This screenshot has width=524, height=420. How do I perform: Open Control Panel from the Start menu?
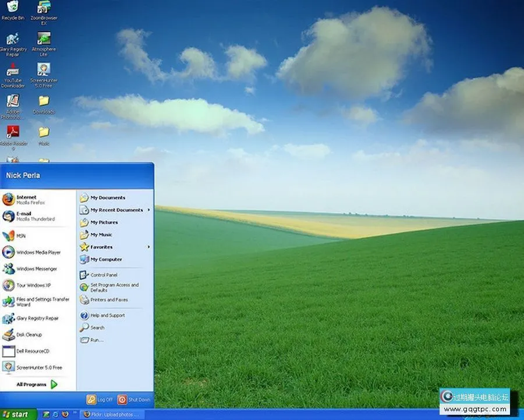[105, 274]
